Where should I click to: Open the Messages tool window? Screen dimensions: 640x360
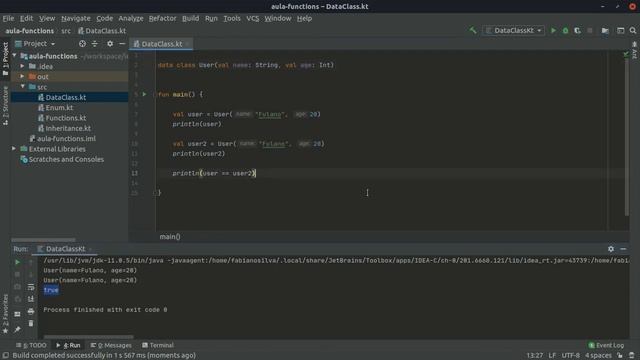coord(111,345)
